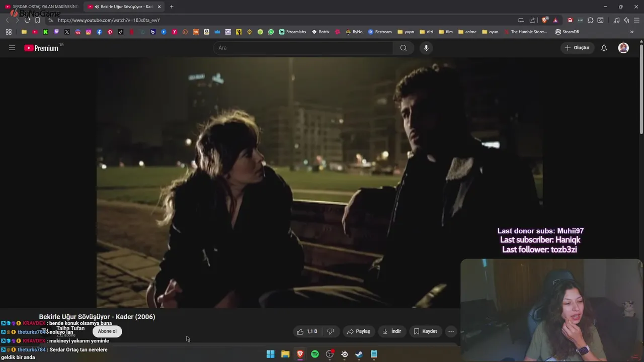Close the 'Bekirle Uğur Sövüşüyor' tab
Screen dimensions: 644x362
(x=159, y=7)
